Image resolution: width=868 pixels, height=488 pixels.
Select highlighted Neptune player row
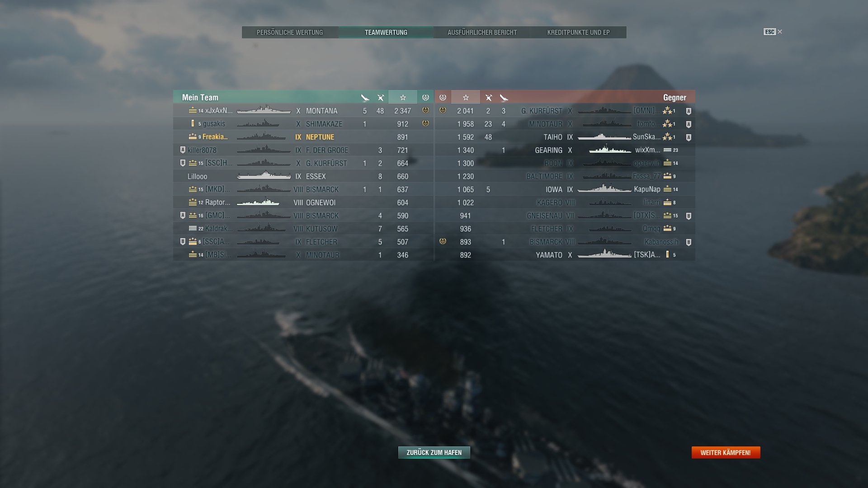click(303, 137)
